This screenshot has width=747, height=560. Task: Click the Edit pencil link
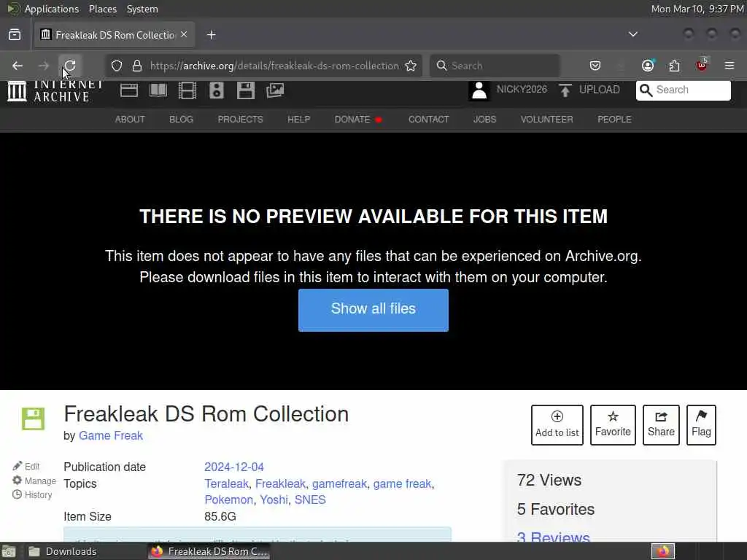click(26, 466)
